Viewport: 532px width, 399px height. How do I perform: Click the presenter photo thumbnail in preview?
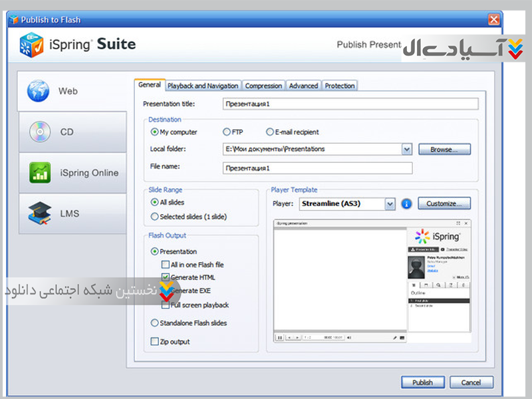click(x=417, y=265)
